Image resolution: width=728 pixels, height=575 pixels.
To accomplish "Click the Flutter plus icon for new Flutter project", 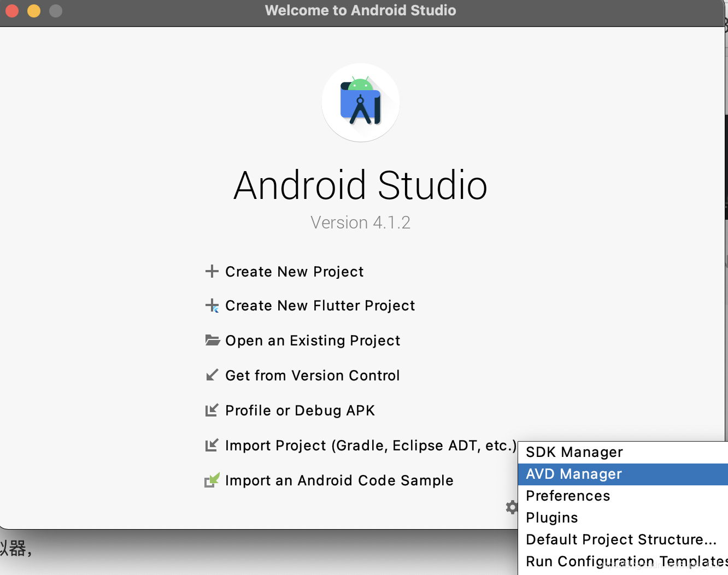I will 212,306.
